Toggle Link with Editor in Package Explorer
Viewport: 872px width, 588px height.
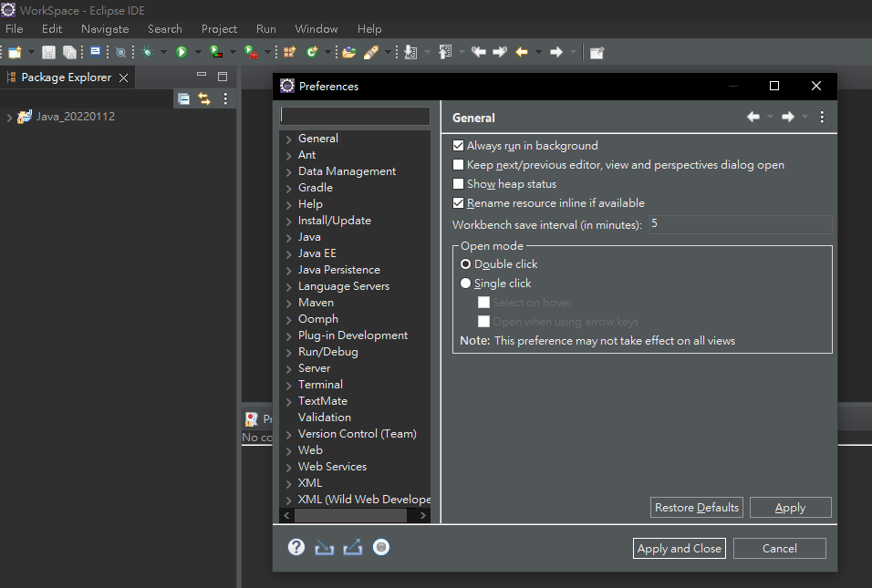[x=204, y=99]
